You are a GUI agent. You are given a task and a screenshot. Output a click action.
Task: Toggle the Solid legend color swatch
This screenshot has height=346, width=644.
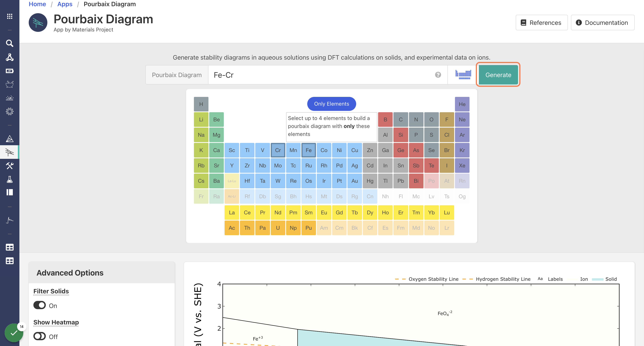[x=597, y=279]
